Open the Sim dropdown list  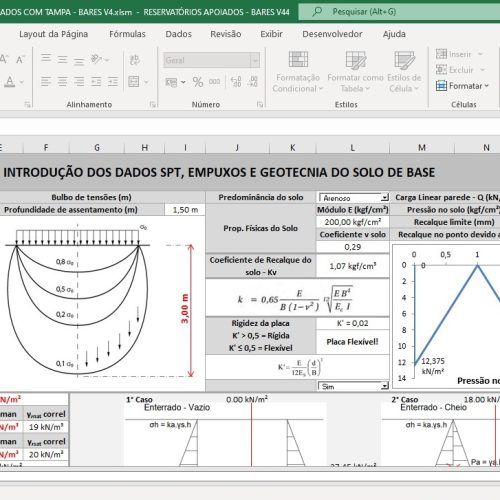coord(385,386)
